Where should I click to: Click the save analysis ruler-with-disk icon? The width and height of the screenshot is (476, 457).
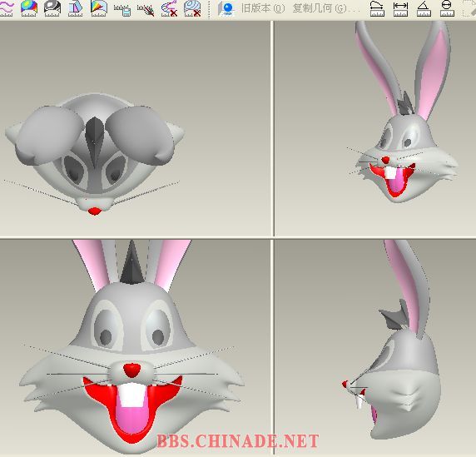pyautogui.click(x=122, y=10)
